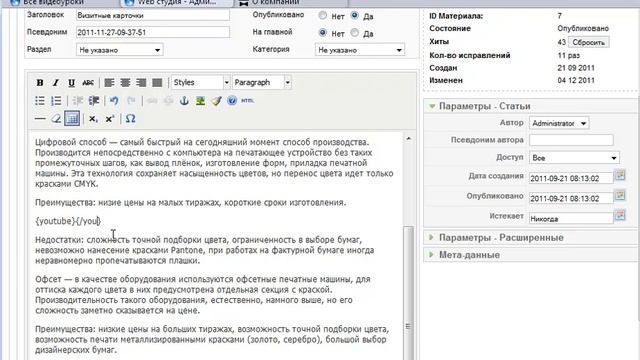The image size is (640, 360).
Task: Open calendar for Дата создания
Action: (x=620, y=176)
